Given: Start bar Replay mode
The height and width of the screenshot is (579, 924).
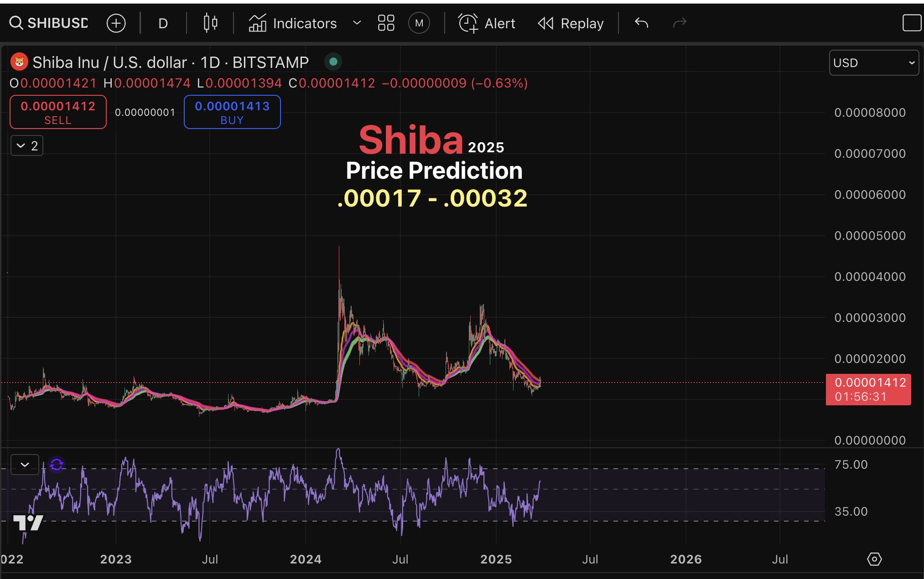Looking at the screenshot, I should (571, 23).
